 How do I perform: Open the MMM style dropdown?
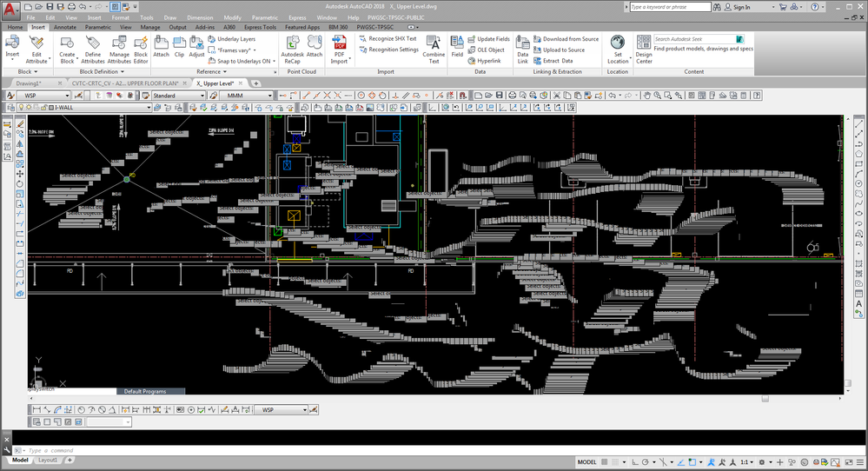(269, 96)
